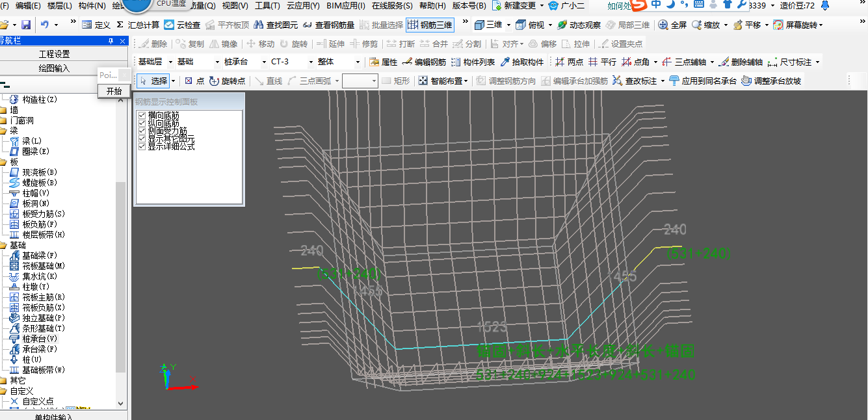This screenshot has height=420, width=868.
Task: Click the Save disk icon
Action: coord(26,25)
